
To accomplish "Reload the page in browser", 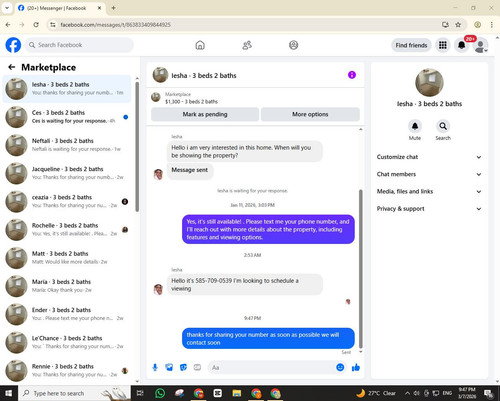I will (36, 25).
